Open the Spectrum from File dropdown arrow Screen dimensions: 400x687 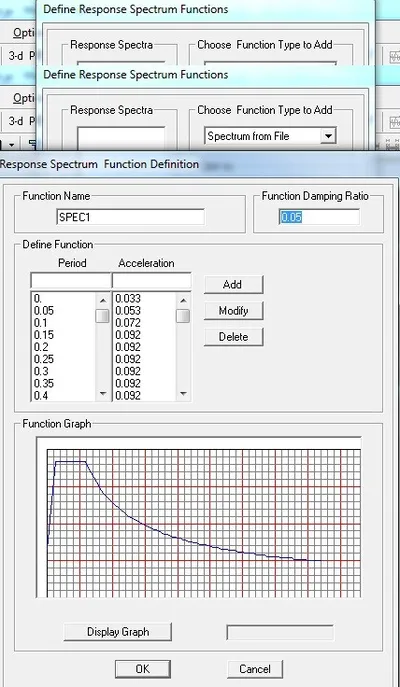pos(328,136)
